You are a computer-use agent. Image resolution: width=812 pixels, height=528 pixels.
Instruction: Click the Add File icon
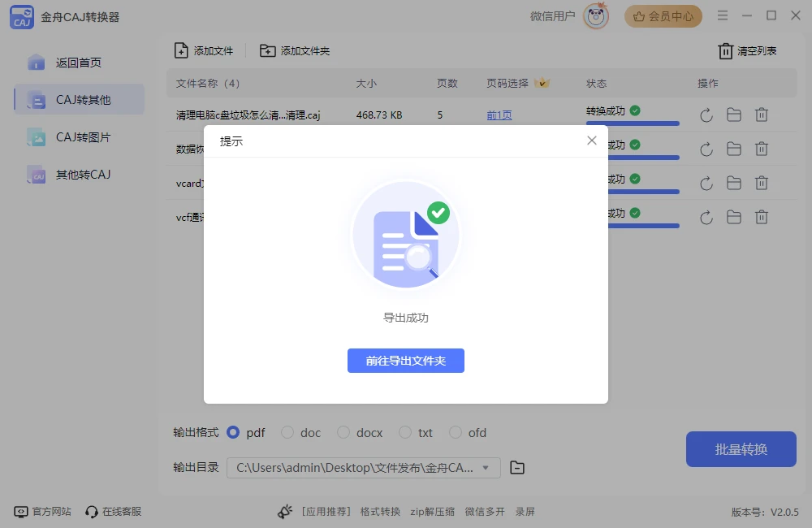181,50
